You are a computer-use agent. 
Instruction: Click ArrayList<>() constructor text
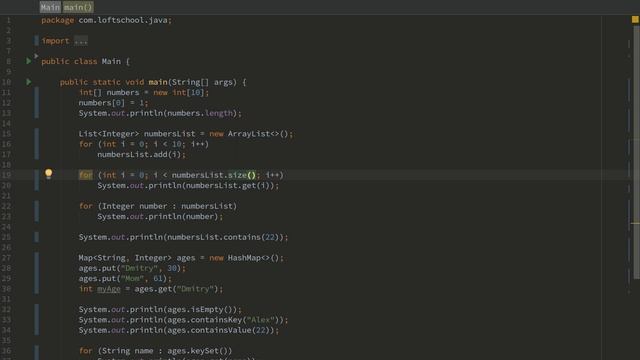(258, 134)
